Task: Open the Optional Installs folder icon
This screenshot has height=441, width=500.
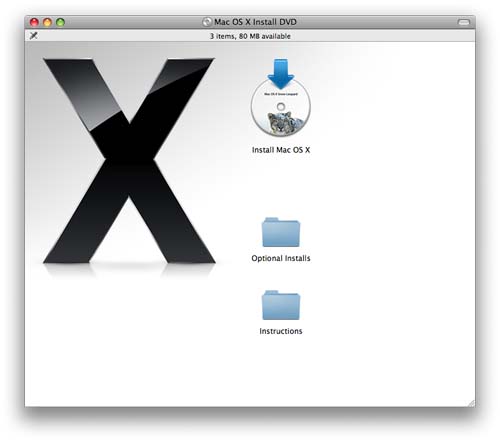Action: [x=281, y=232]
